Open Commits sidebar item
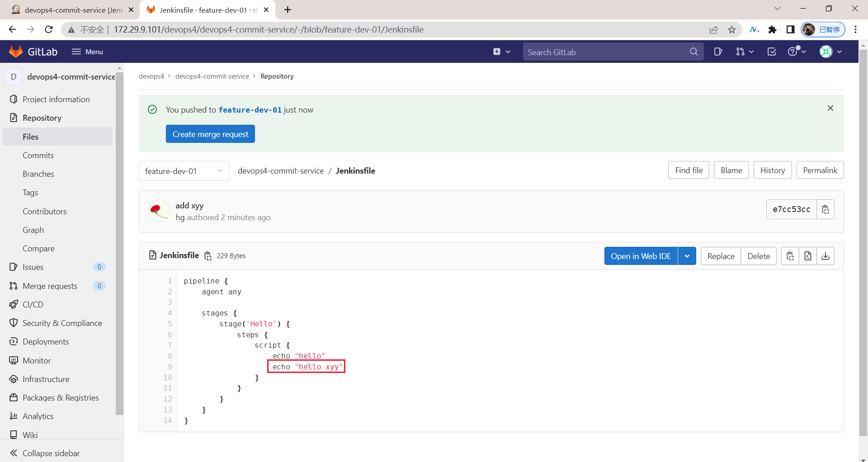 (57, 155)
